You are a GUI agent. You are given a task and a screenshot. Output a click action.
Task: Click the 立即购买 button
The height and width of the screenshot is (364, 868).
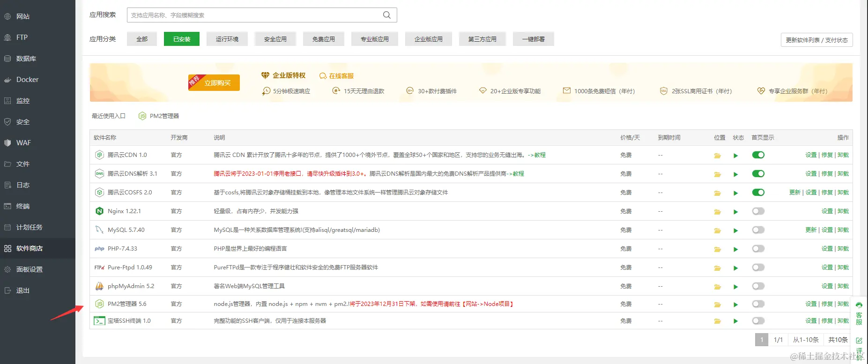[214, 82]
